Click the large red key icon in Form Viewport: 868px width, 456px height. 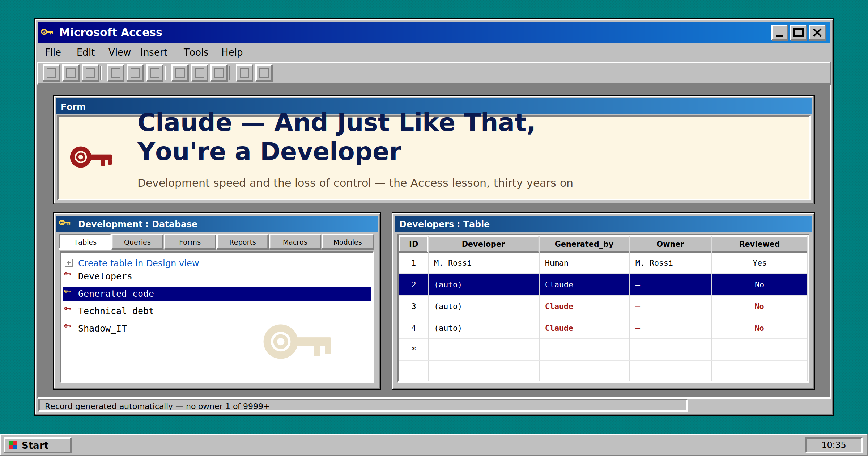(91, 157)
